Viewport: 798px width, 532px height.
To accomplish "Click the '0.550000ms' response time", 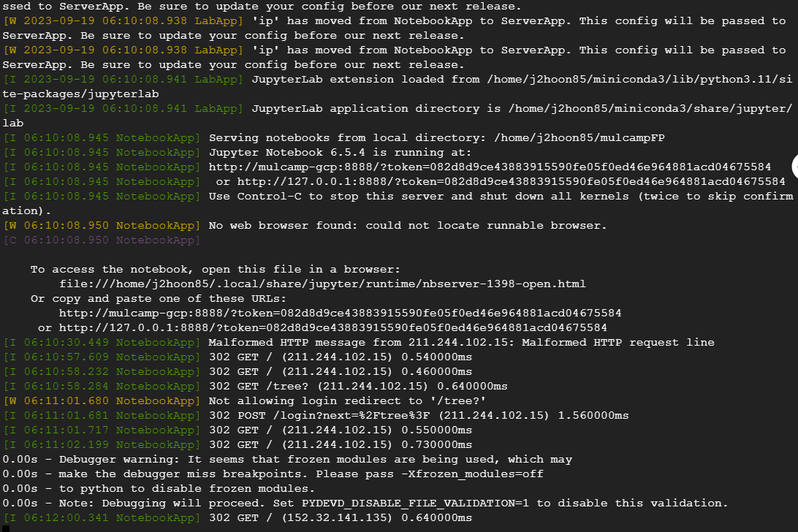I will tap(437, 430).
